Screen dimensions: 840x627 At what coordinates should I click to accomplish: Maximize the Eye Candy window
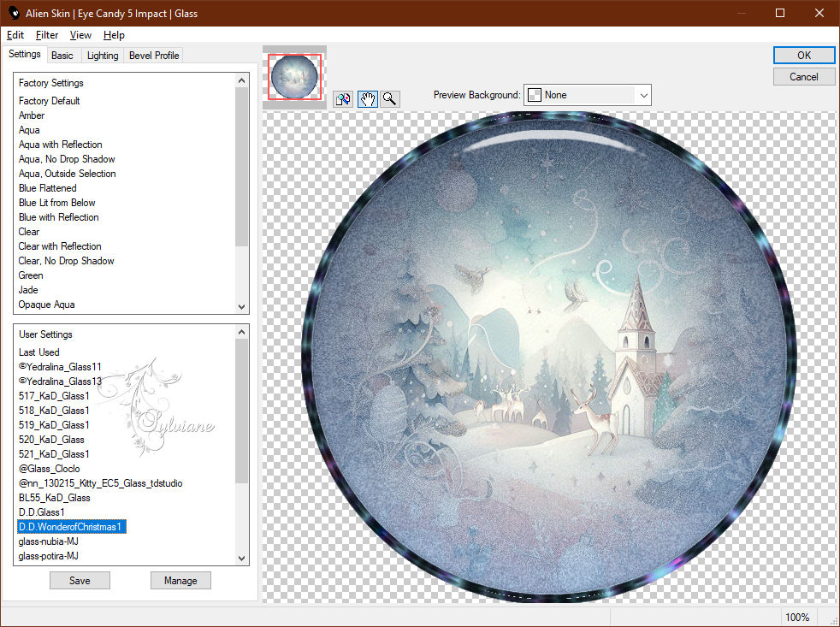tap(780, 13)
